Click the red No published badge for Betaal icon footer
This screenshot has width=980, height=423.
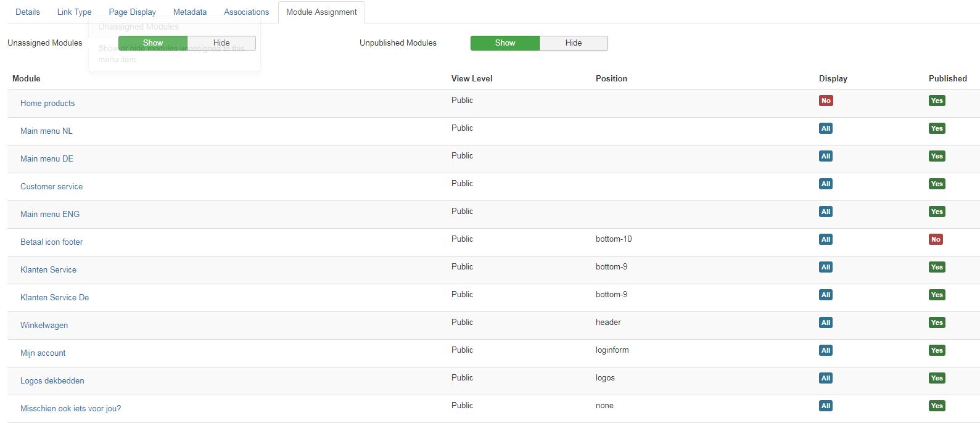(936, 239)
